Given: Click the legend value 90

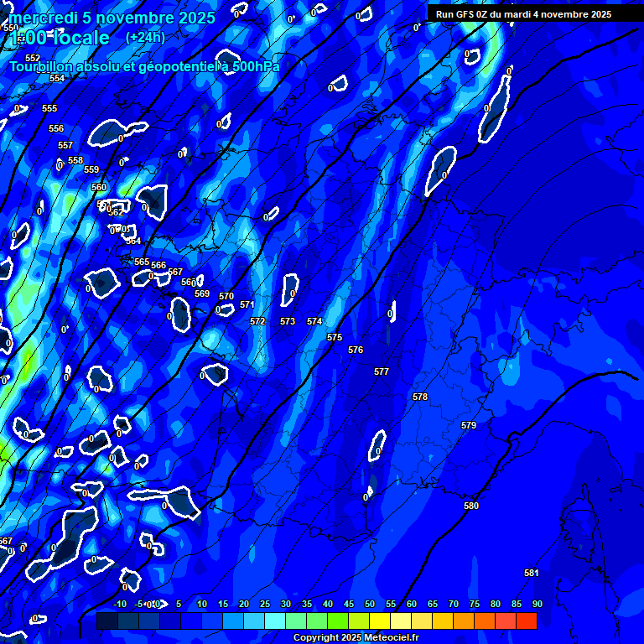Looking at the screenshot, I should (537, 604).
